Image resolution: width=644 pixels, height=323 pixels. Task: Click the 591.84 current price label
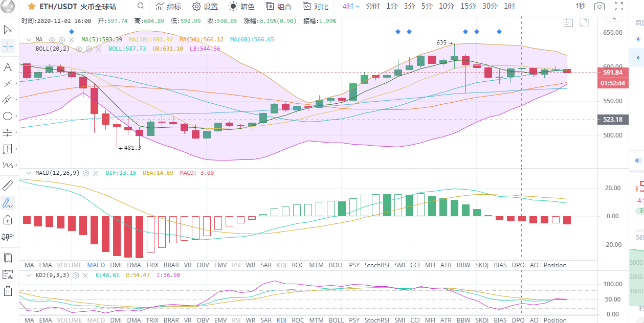point(612,73)
